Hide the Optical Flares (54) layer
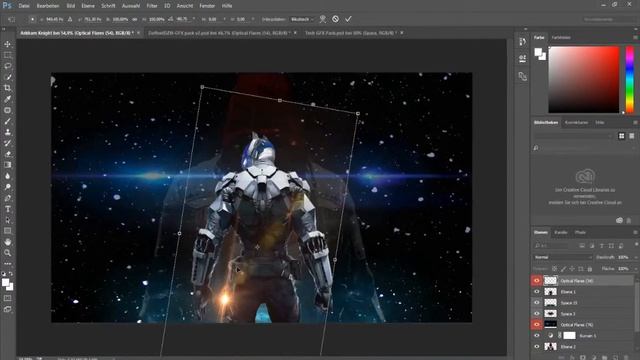This screenshot has height=360, width=640. click(536, 280)
